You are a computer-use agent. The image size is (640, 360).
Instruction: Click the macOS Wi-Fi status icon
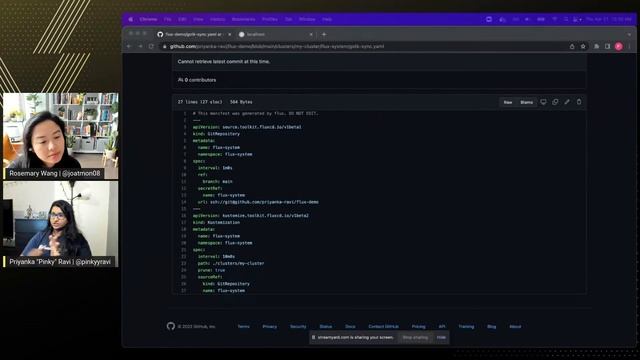coord(554,19)
